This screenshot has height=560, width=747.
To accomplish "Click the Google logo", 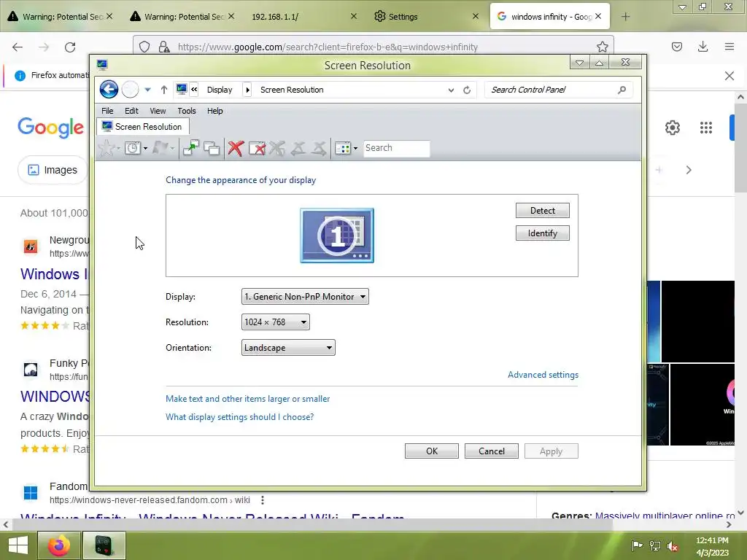I will coord(50,128).
